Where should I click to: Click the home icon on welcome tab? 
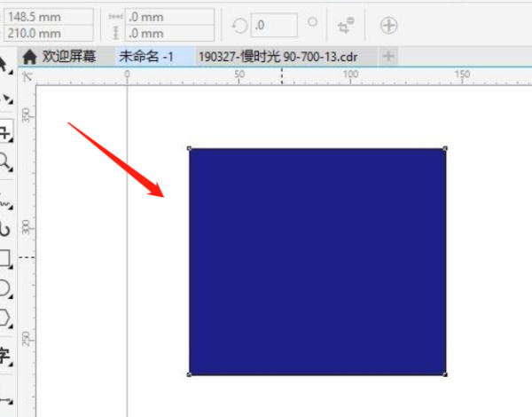(29, 57)
